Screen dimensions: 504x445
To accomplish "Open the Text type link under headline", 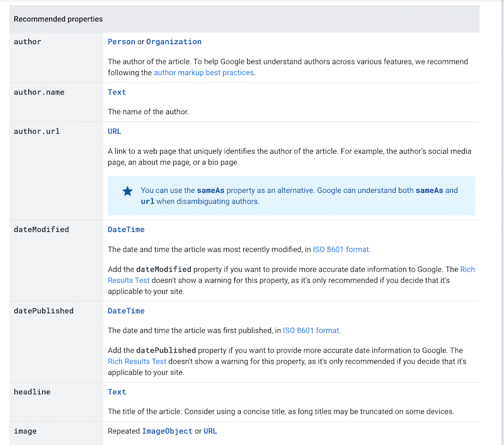I will tap(117, 391).
